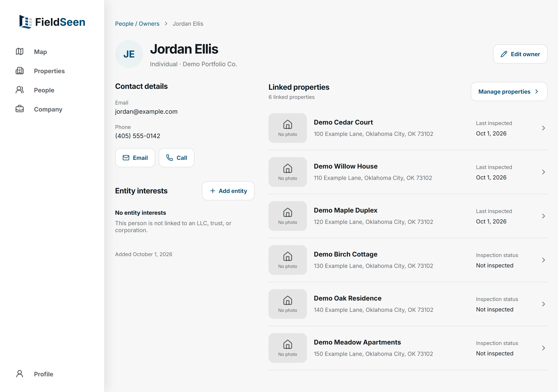Expand Demo Oak Residence row chevron
The height and width of the screenshot is (392, 558).
[543, 304]
